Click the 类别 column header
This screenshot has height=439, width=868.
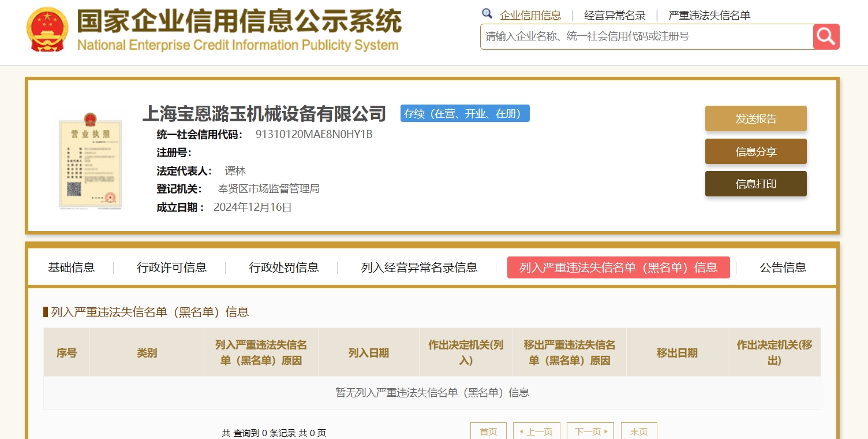point(147,353)
